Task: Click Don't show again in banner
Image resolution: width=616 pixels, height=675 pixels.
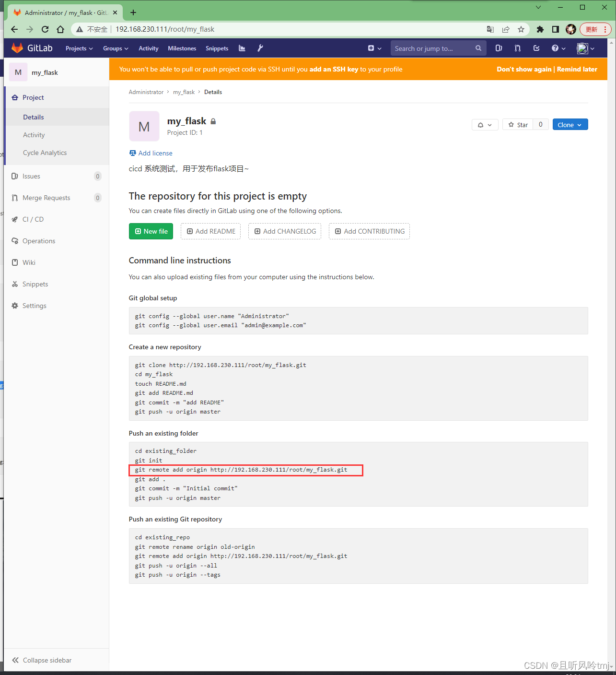Action: [524, 69]
